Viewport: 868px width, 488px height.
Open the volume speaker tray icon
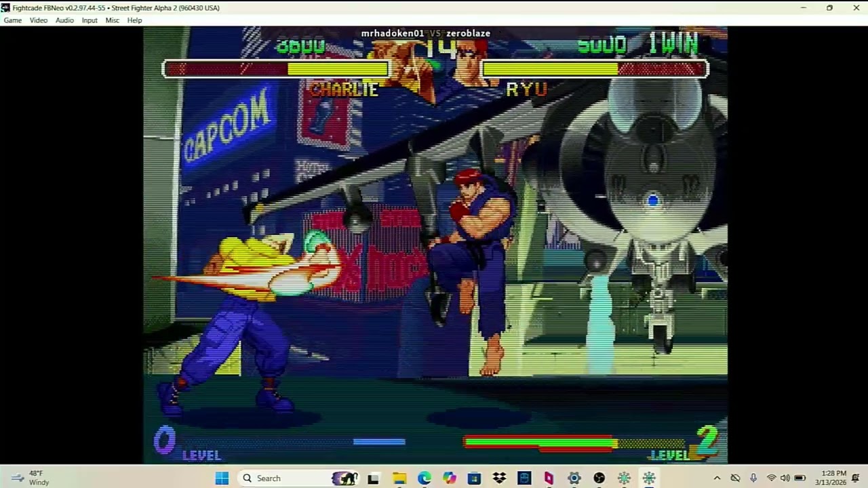pyautogui.click(x=785, y=479)
